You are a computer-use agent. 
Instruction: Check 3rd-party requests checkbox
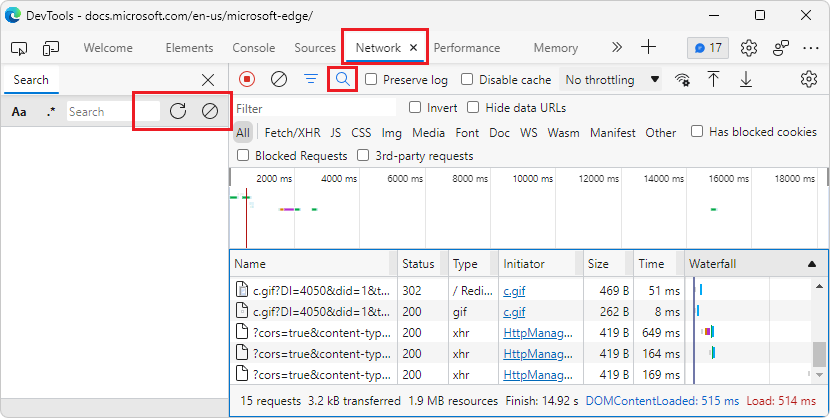coord(363,156)
